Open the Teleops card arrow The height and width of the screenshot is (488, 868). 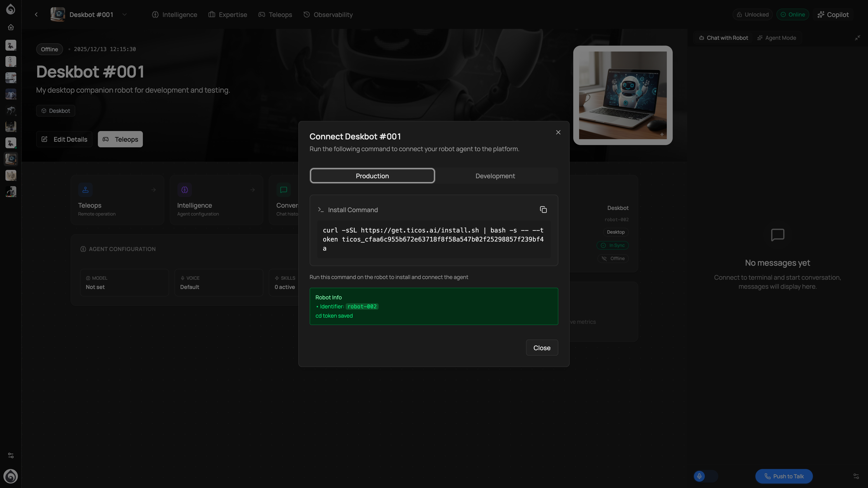click(153, 190)
